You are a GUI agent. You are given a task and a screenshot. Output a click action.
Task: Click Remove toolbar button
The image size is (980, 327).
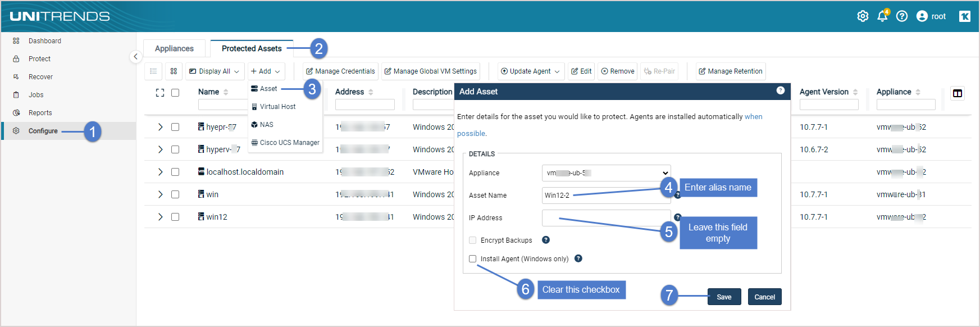pyautogui.click(x=618, y=71)
